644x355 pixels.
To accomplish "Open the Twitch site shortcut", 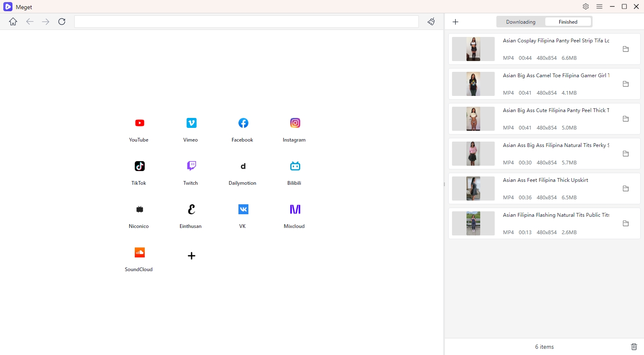I will [191, 166].
